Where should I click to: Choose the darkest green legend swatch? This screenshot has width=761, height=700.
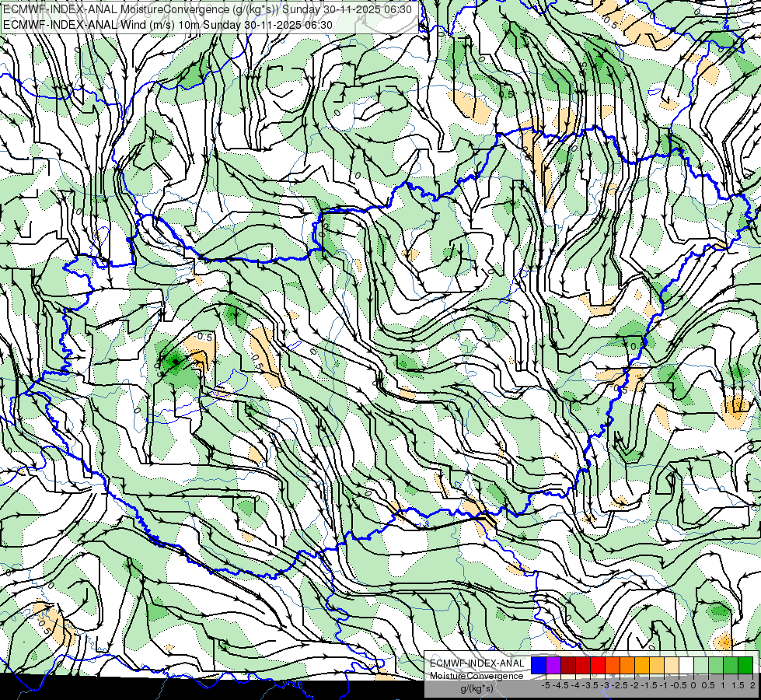point(745,665)
